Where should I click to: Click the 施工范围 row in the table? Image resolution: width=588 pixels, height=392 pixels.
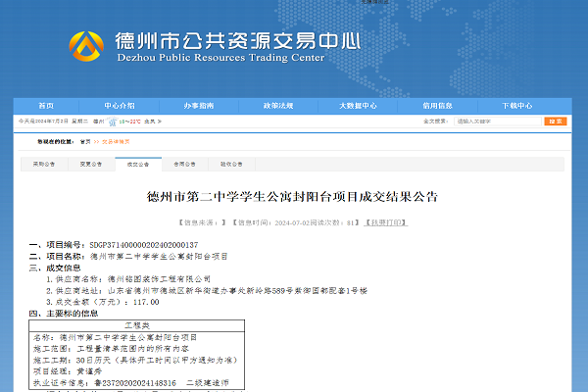point(111,349)
